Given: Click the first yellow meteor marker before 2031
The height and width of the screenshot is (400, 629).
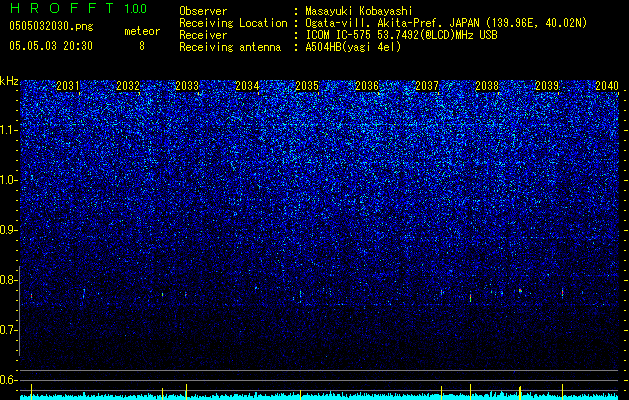Looking at the screenshot, I should tap(31, 391).
